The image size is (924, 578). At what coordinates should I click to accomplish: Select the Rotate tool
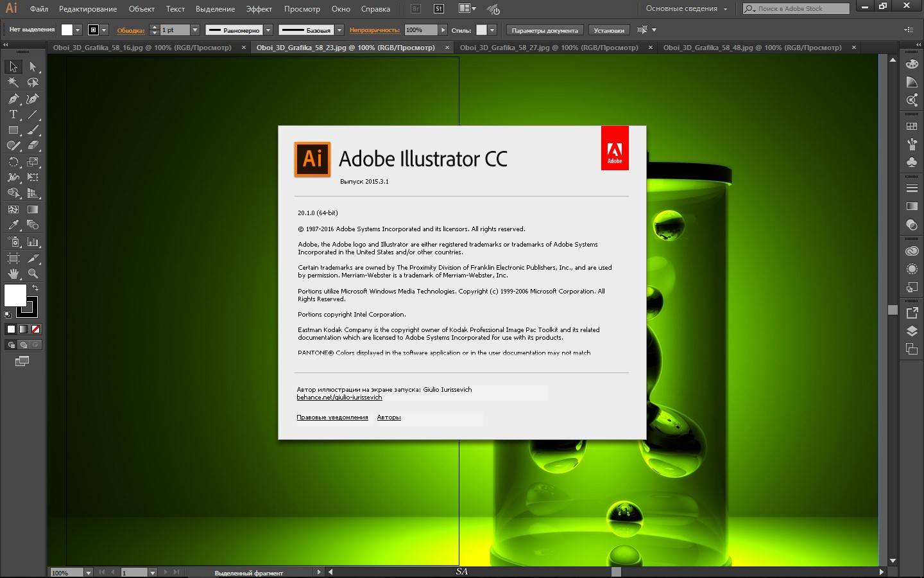(x=13, y=162)
